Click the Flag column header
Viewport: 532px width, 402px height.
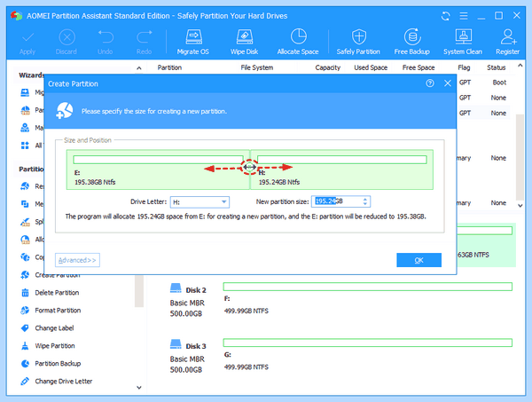pyautogui.click(x=464, y=67)
